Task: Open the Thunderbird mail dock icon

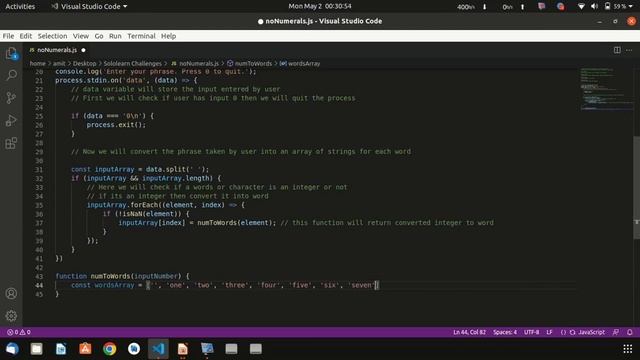Action: pos(12,349)
